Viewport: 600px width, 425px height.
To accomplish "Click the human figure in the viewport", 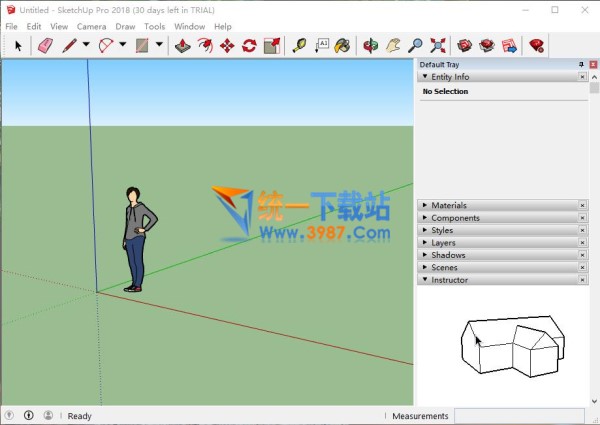I will click(x=139, y=239).
